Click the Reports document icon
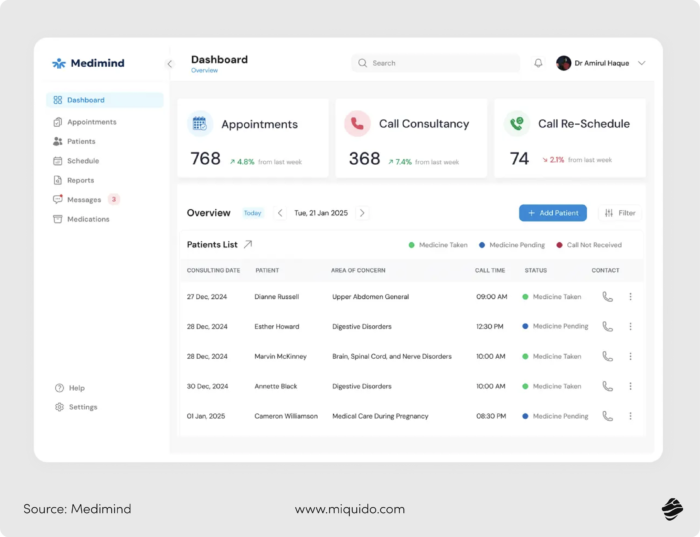Viewport: 700px width, 537px height. 58,180
